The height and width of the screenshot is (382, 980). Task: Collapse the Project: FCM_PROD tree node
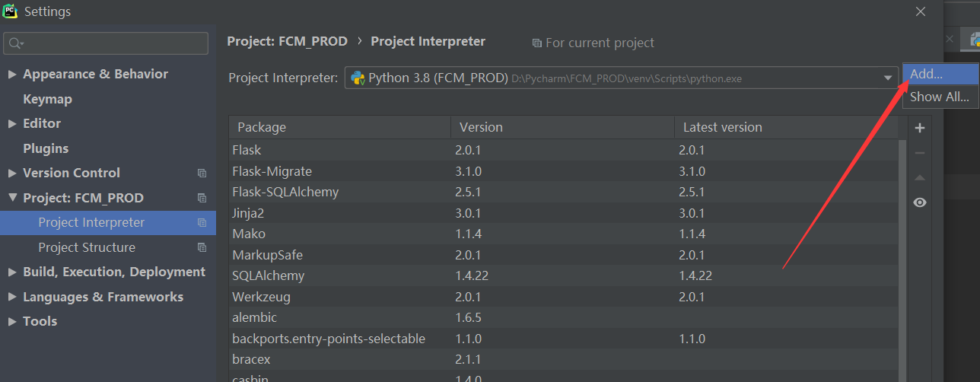point(12,198)
